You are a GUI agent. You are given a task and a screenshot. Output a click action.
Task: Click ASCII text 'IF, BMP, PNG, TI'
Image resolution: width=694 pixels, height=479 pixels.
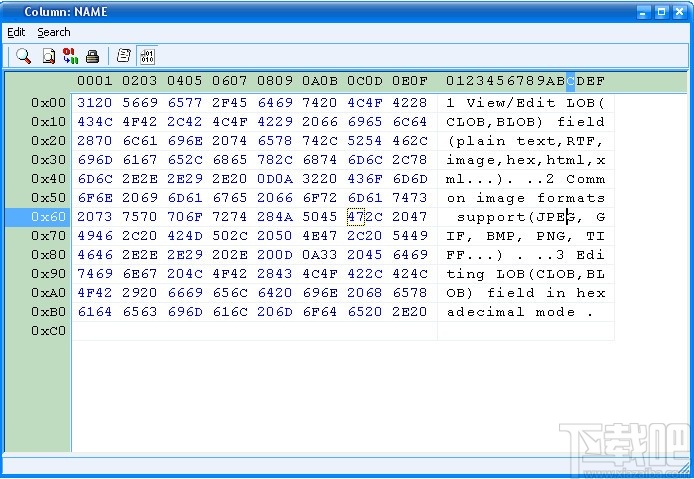[x=525, y=236]
